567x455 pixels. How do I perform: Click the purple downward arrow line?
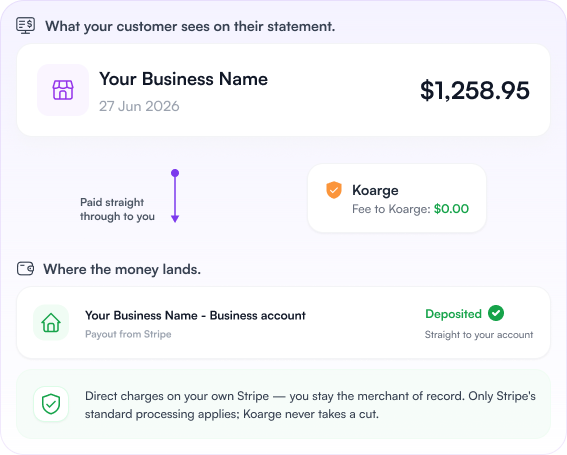coord(175,196)
